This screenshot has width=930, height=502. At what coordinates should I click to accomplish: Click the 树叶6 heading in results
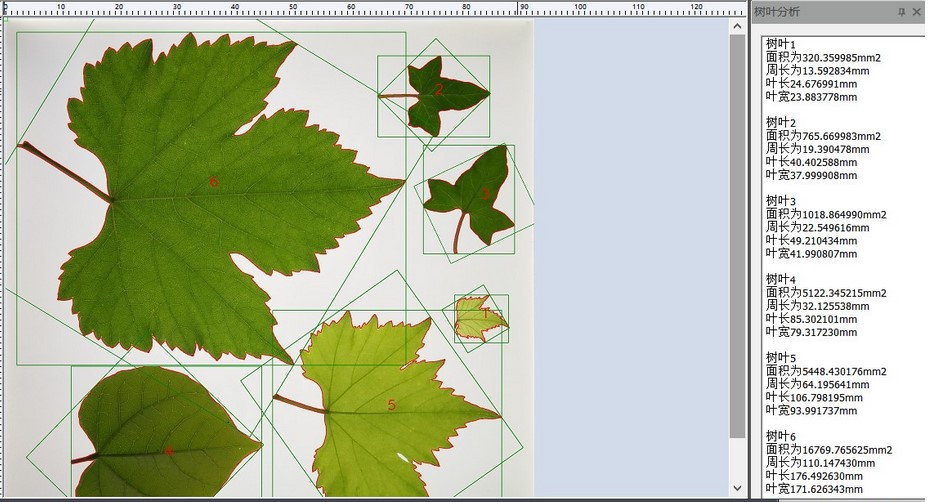pos(781,436)
